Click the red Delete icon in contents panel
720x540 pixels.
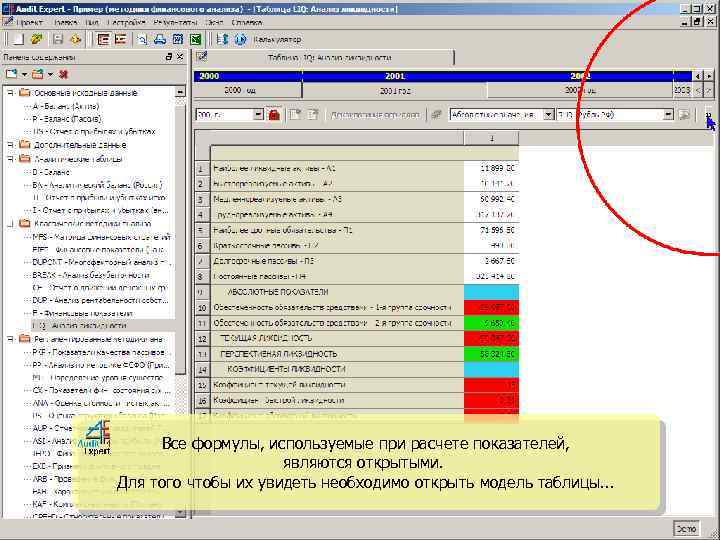click(63, 74)
